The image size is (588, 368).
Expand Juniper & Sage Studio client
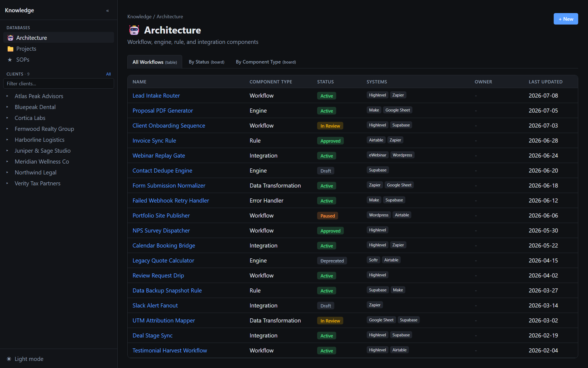7,151
